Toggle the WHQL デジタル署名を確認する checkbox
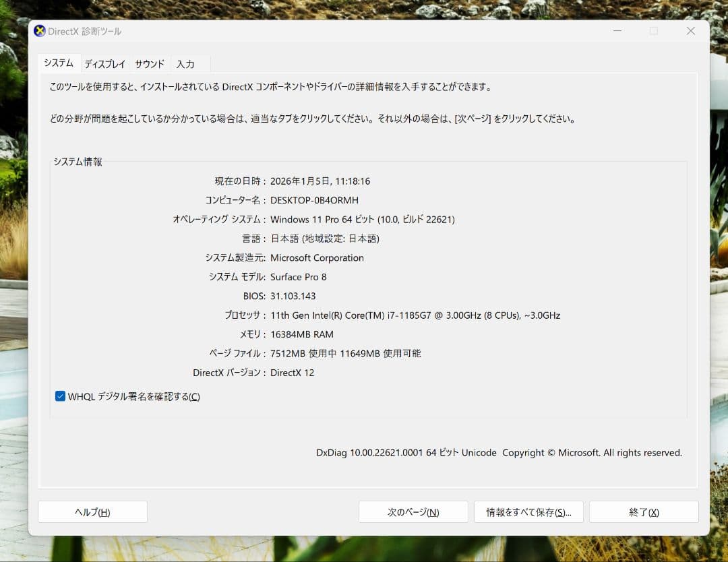 [59, 396]
